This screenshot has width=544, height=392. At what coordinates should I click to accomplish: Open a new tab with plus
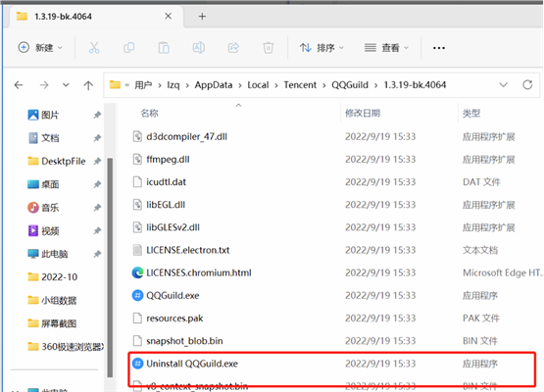click(202, 17)
